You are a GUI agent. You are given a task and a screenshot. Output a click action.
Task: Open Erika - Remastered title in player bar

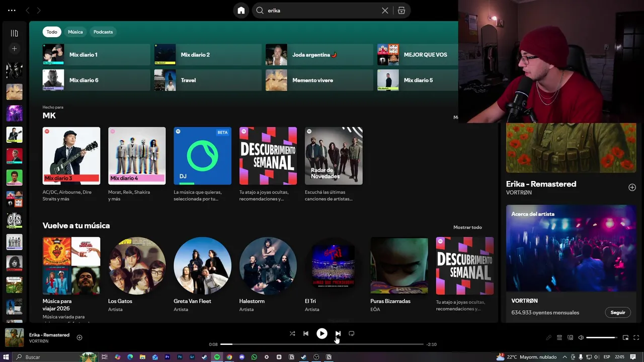point(49,335)
